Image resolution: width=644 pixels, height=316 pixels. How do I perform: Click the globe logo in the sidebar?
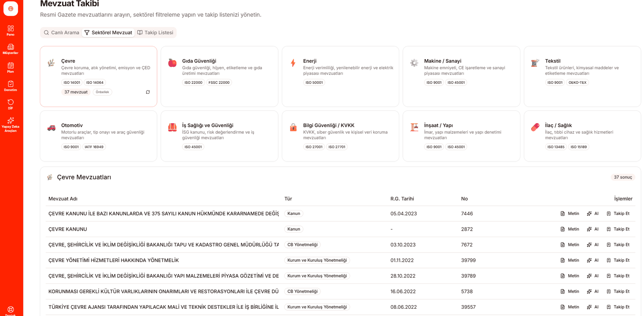[x=10, y=8]
